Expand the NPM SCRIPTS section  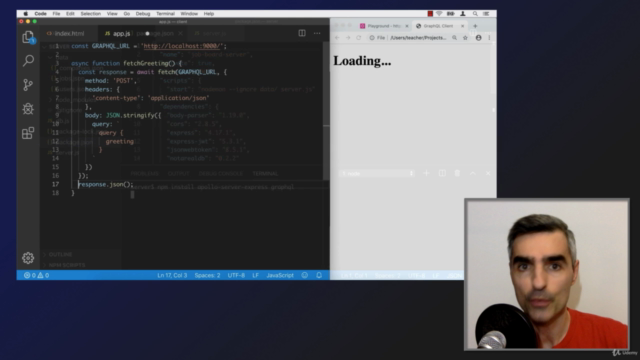tap(67, 265)
